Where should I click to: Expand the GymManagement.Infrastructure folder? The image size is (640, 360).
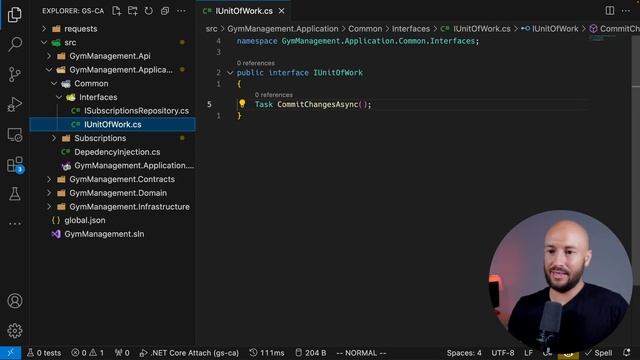[x=49, y=207]
